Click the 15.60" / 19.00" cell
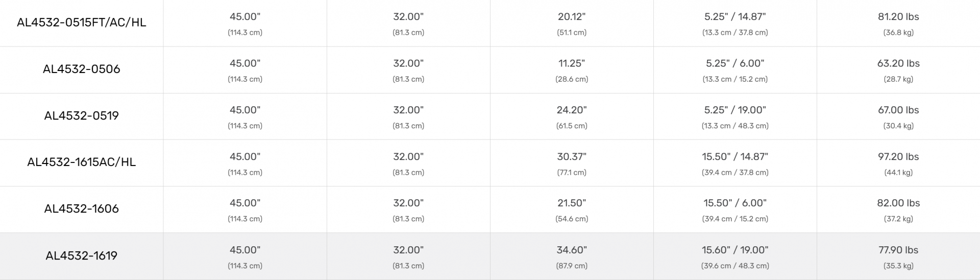 tap(735, 250)
